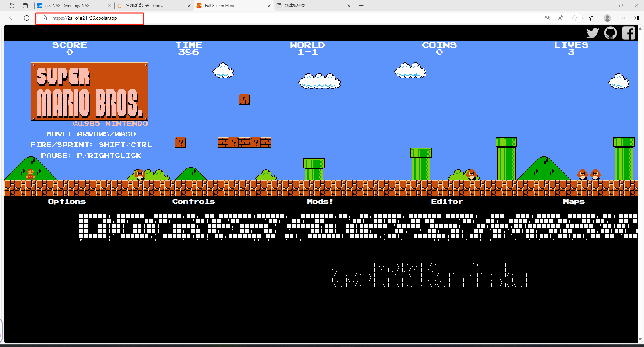
Task: Click the WORLD 1-1 text
Action: (308, 49)
